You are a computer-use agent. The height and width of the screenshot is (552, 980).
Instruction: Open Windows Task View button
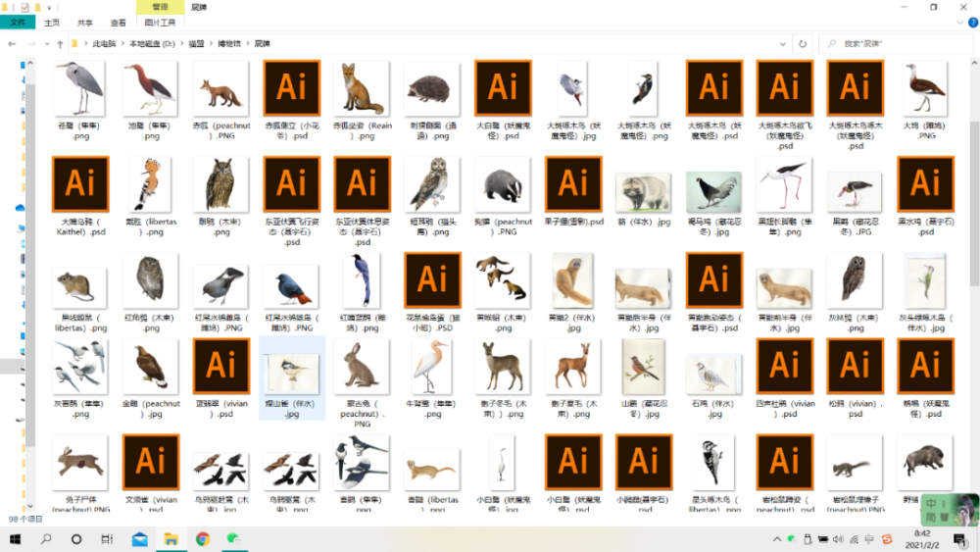pyautogui.click(x=107, y=539)
